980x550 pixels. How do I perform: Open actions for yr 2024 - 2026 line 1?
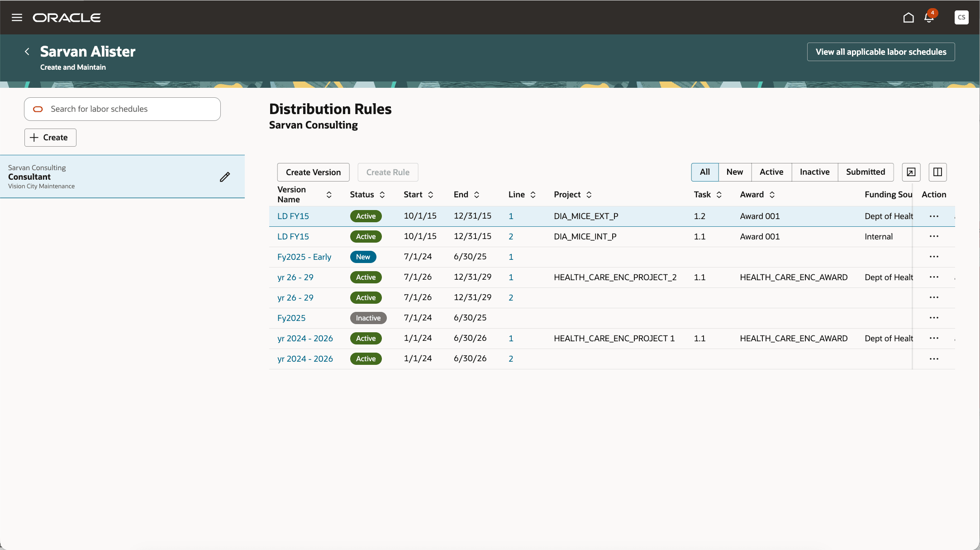(x=934, y=338)
